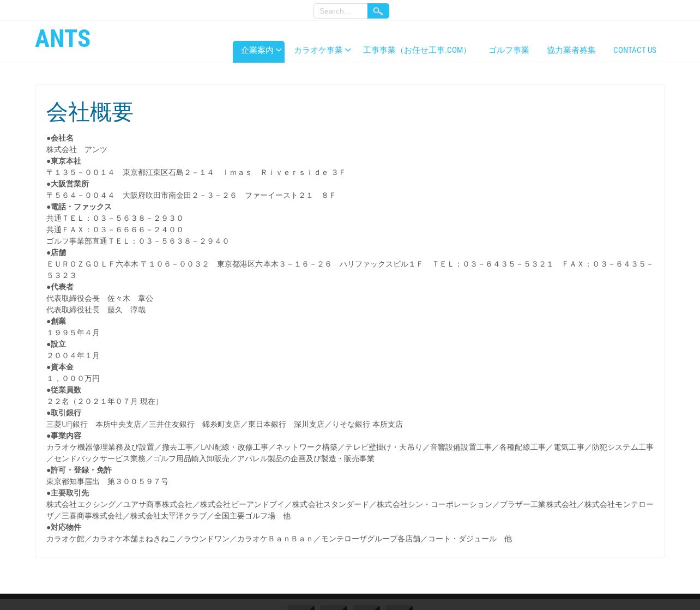Click the magnifier search button
This screenshot has height=610, width=700.
pyautogui.click(x=378, y=11)
